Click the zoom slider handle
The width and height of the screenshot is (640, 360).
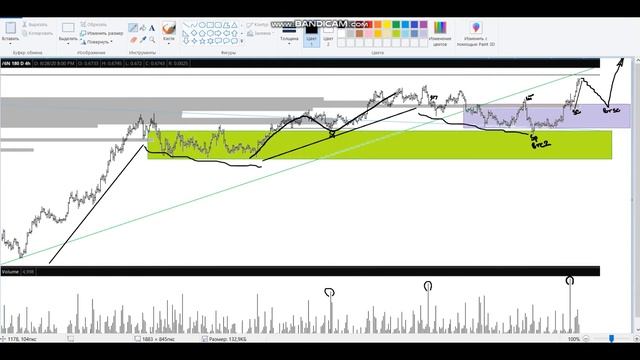(x=611, y=339)
